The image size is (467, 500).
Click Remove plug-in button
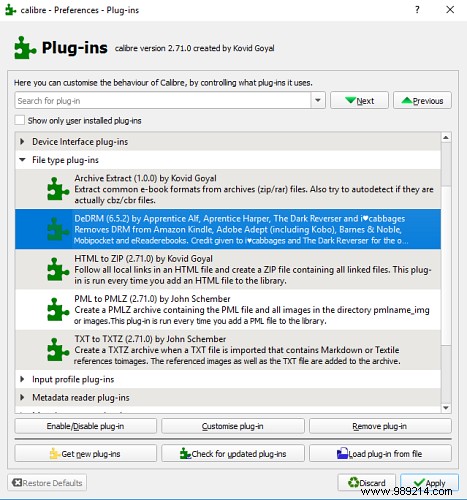click(x=380, y=426)
